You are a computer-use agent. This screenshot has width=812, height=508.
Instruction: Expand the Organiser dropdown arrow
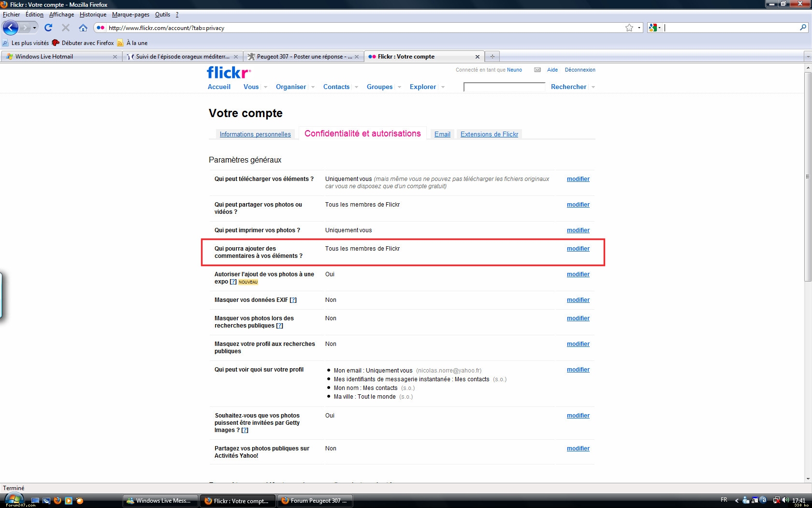[313, 87]
